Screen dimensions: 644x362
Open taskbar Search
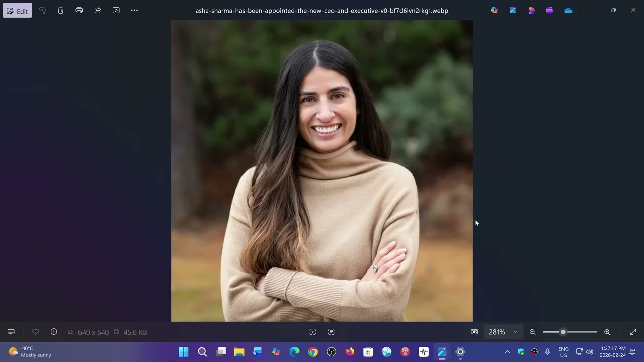202,352
